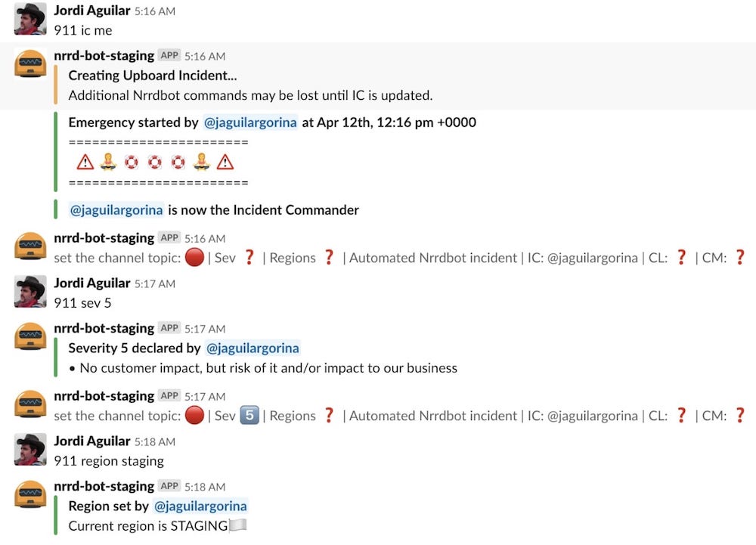756x545 pixels.
Task: Click nrrd-bot-staging avatar beside Region set message
Action: click(x=30, y=494)
